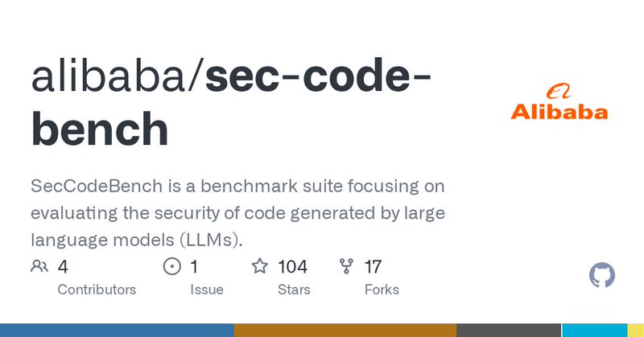Click the brown-orange language bar segment

coord(345,331)
